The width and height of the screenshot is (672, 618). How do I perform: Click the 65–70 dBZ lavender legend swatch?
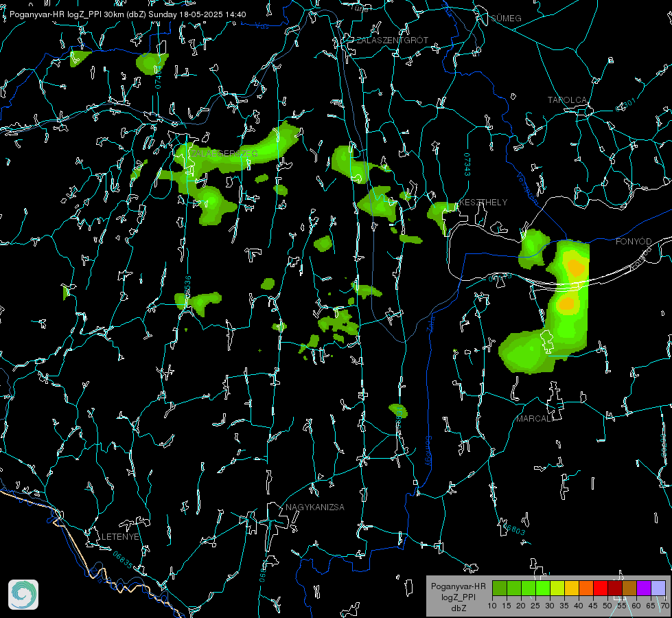tap(658, 588)
